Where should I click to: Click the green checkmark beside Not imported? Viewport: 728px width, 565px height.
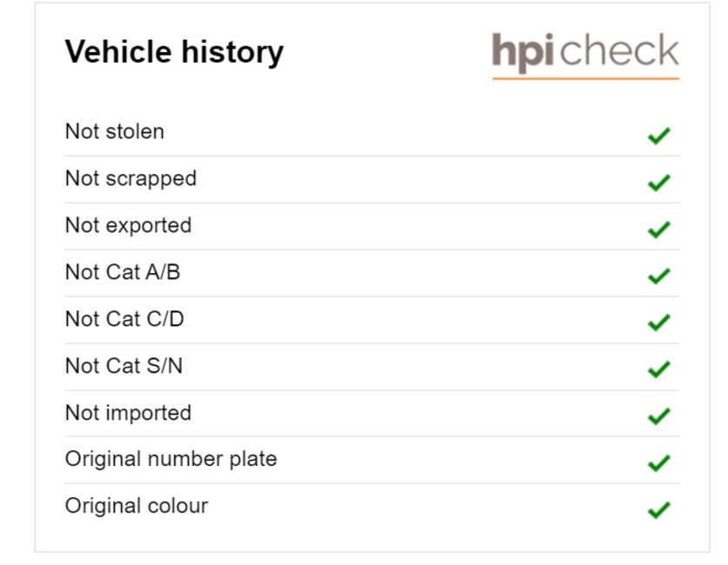coord(658,416)
